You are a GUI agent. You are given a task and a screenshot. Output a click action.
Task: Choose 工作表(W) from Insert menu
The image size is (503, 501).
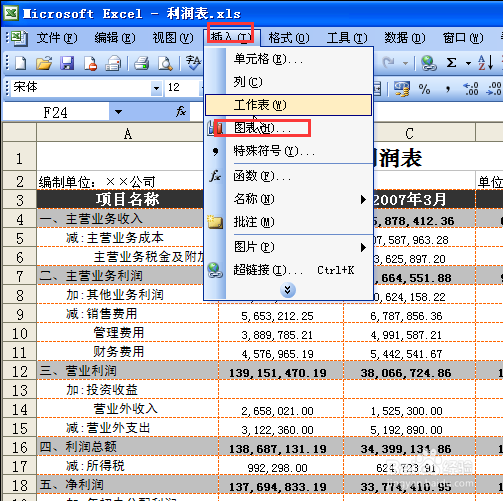tap(288, 105)
